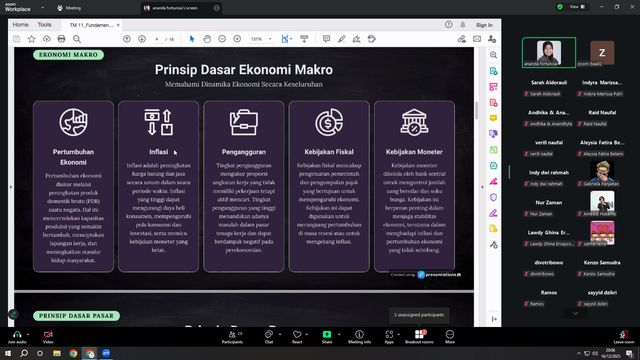
Task: Open Acrobat notifications bell
Action: point(463,25)
